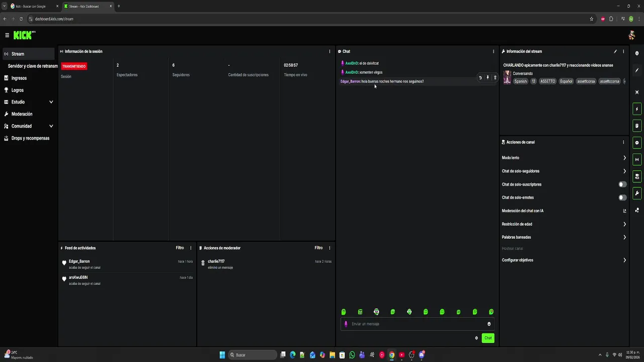The image size is (644, 362).
Task: Click the Spanish tag
Action: pyautogui.click(x=521, y=81)
